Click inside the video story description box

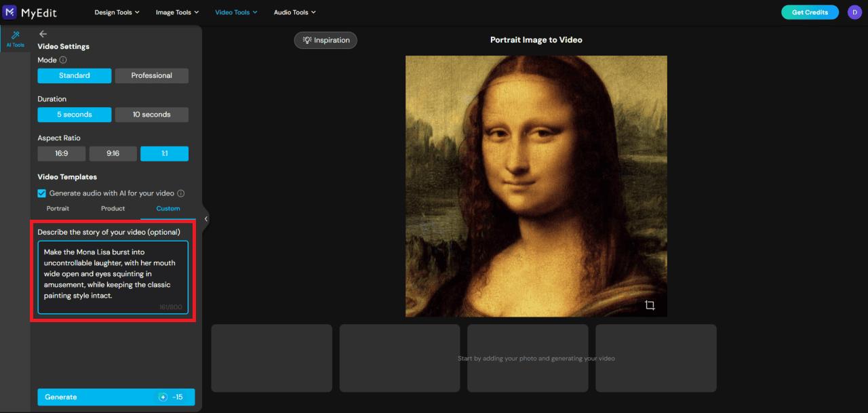point(113,278)
